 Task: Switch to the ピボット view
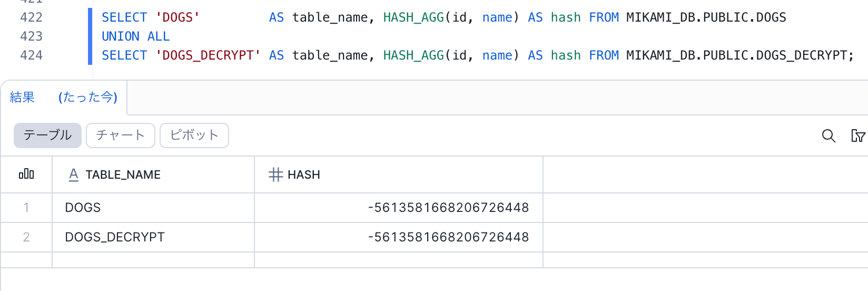[194, 135]
